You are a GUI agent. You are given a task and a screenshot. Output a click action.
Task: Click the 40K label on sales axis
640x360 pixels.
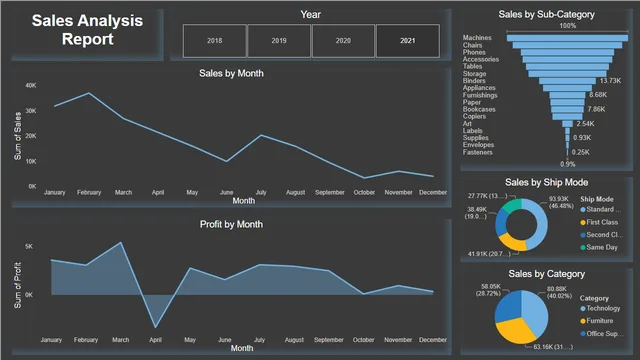tap(31, 85)
